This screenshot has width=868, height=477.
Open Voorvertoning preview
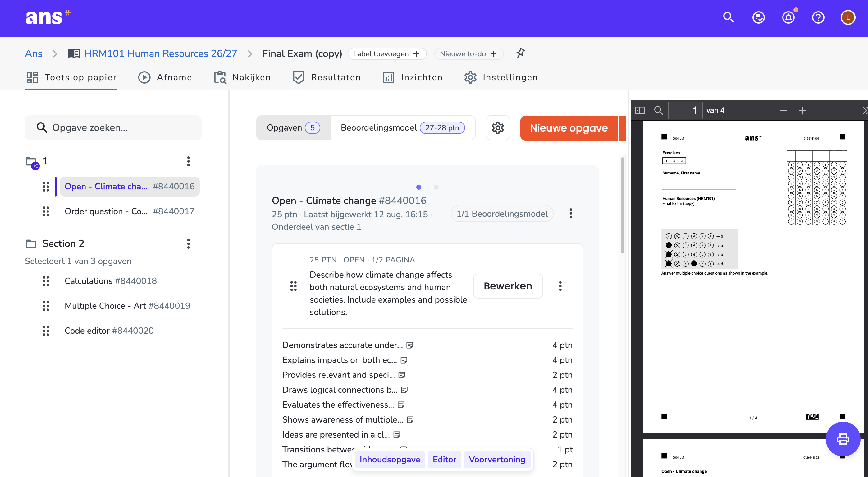pos(497,460)
